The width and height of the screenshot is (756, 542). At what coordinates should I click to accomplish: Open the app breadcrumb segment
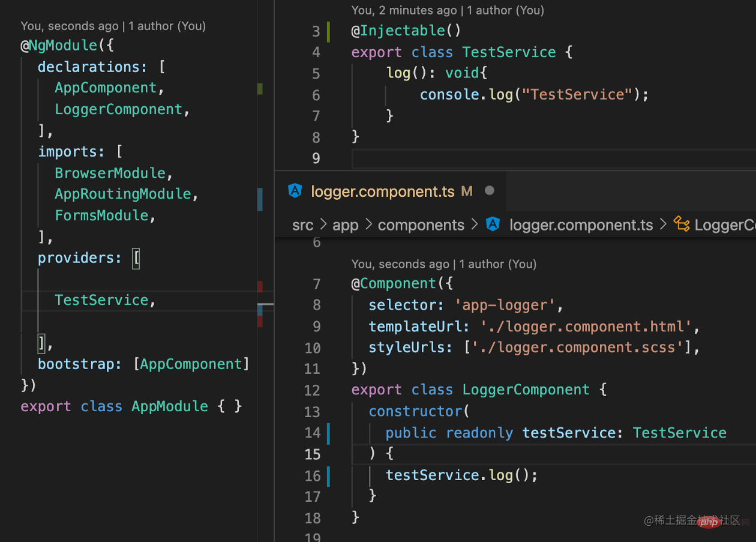pyautogui.click(x=345, y=225)
